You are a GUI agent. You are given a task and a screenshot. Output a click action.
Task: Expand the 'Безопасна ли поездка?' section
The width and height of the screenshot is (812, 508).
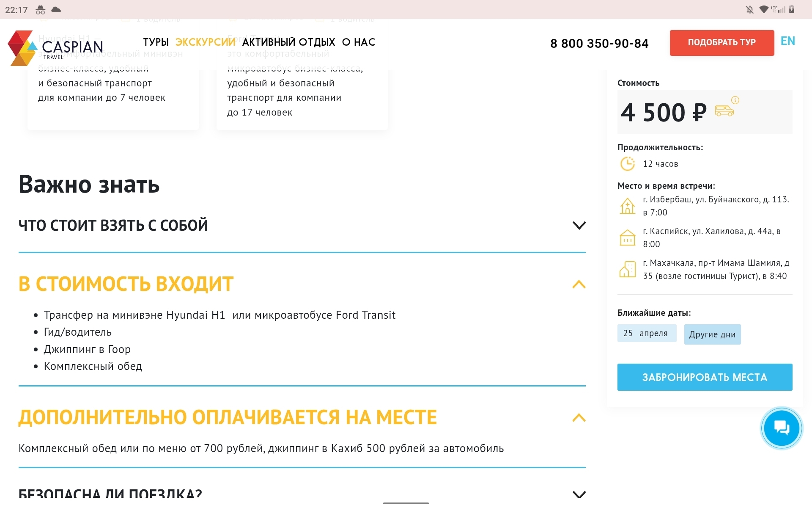pos(302,493)
